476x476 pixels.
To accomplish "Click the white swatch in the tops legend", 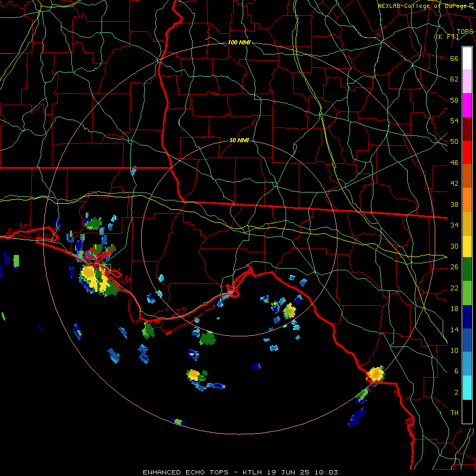I will [x=467, y=58].
